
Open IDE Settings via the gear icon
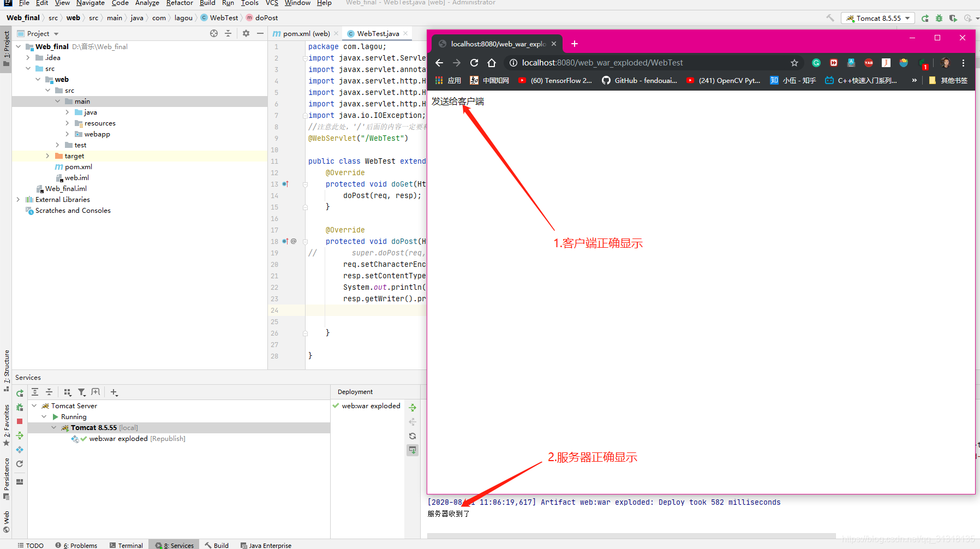[x=246, y=33]
